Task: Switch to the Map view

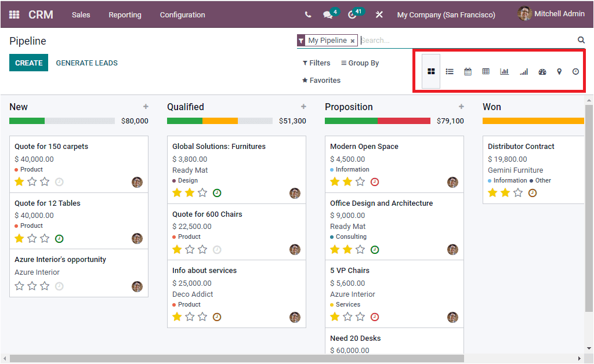Action: tap(559, 71)
